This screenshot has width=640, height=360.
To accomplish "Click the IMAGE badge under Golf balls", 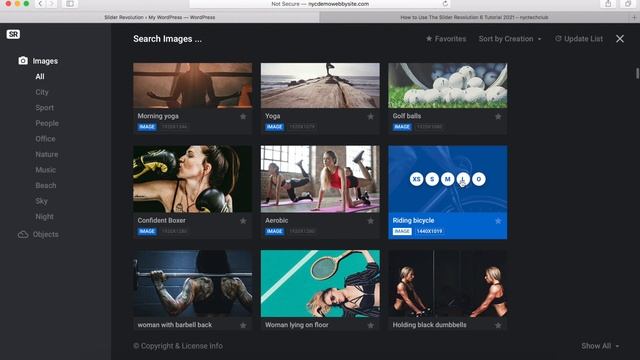I will (x=402, y=127).
